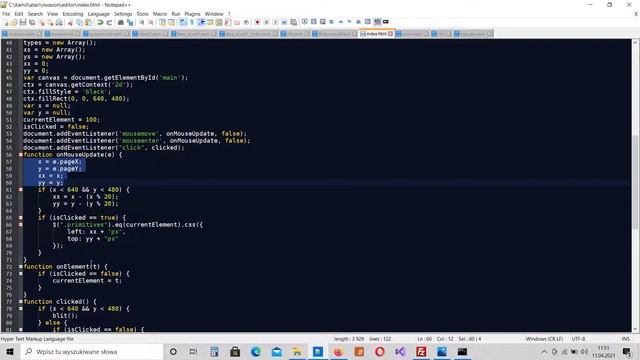Open the Macro menu
This screenshot has height=360, width=640.
(x=160, y=14)
